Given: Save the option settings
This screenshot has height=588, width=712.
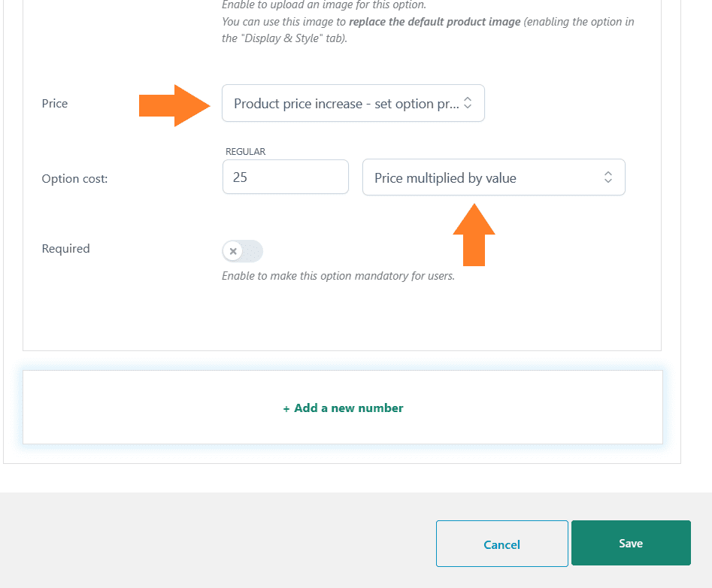Looking at the screenshot, I should [x=631, y=543].
